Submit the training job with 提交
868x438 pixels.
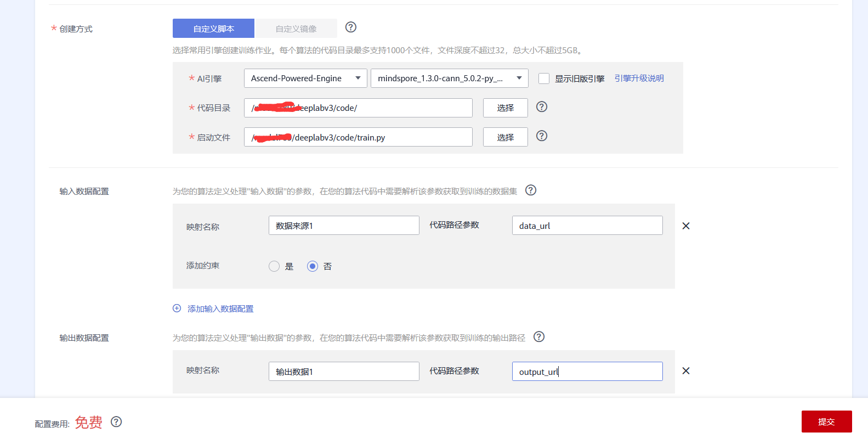tap(827, 422)
